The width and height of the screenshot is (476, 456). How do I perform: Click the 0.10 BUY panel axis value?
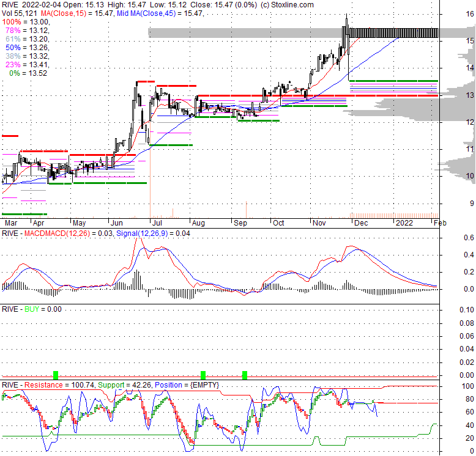pyautogui.click(x=467, y=309)
